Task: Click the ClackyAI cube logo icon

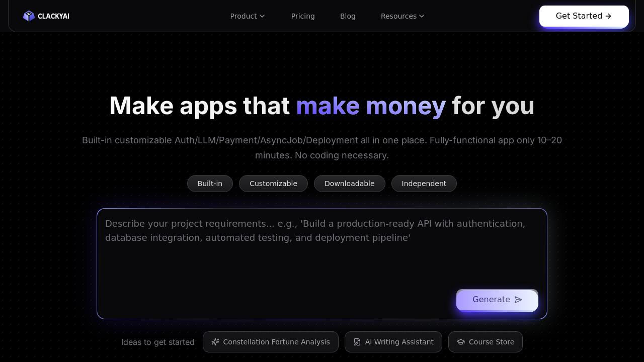Action: [29, 16]
